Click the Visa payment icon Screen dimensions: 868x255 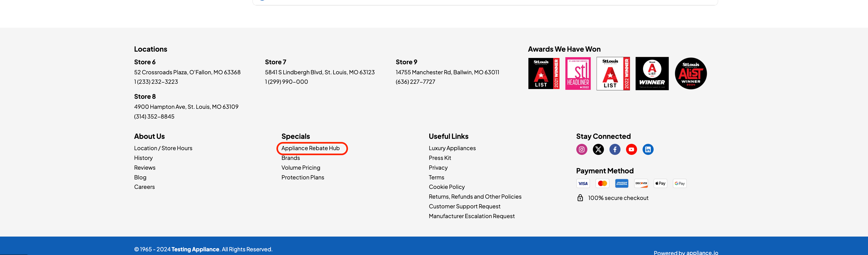583,184
